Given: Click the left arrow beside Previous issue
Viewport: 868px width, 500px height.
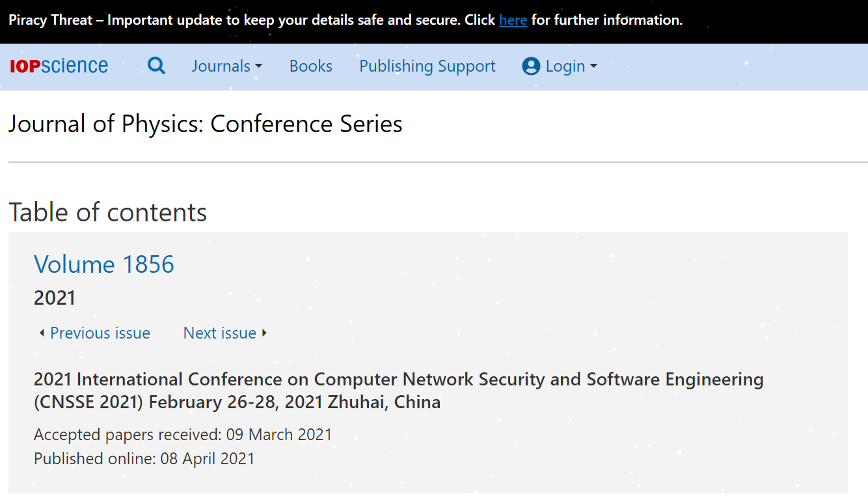Looking at the screenshot, I should pyautogui.click(x=42, y=333).
